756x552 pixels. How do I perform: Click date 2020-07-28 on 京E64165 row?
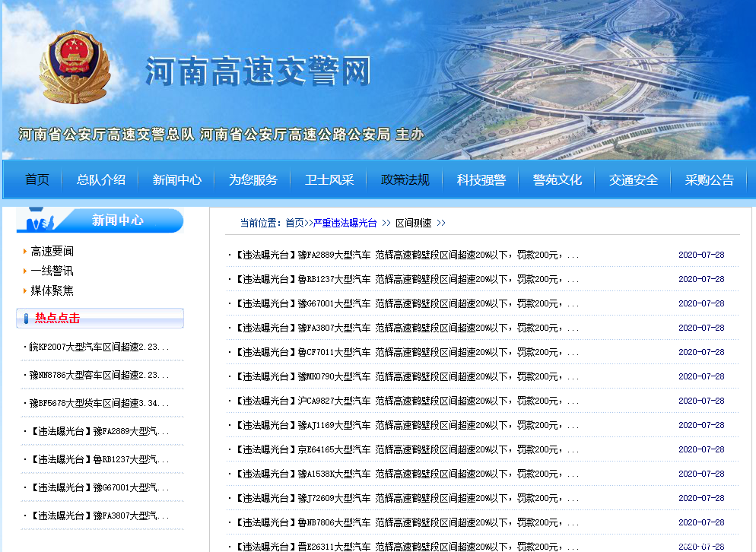[x=701, y=449]
